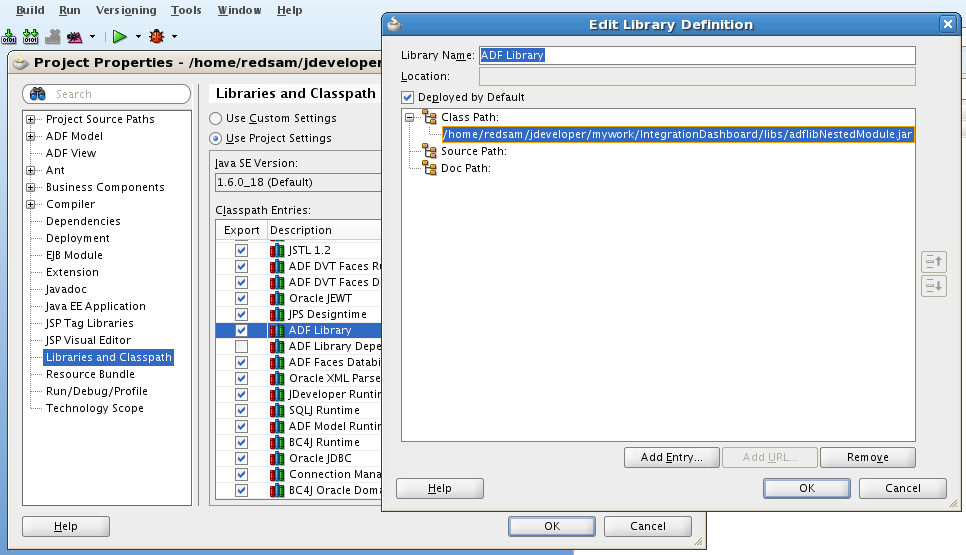Open the Run menu

pyautogui.click(x=70, y=10)
